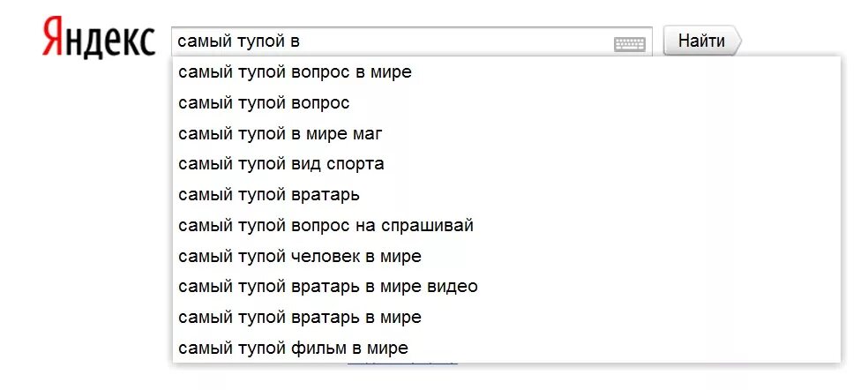Place cursor after typed text in search box

303,41
